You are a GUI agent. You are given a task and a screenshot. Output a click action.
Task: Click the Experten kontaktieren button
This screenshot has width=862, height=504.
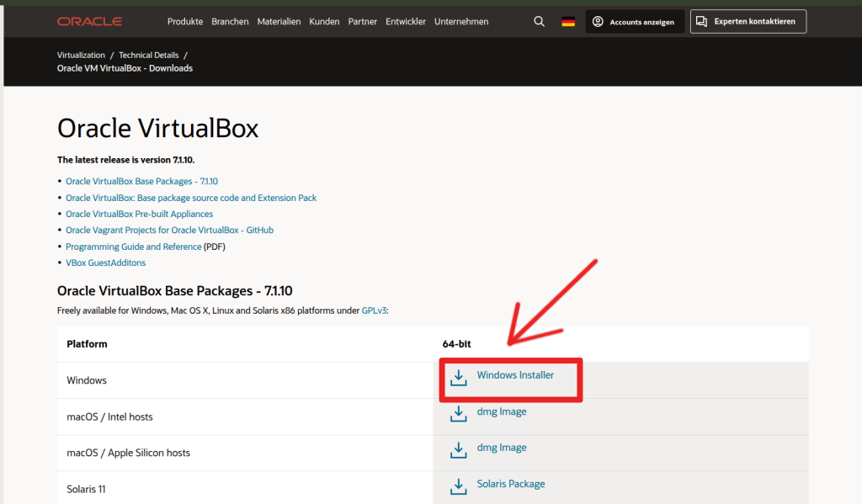pyautogui.click(x=748, y=21)
